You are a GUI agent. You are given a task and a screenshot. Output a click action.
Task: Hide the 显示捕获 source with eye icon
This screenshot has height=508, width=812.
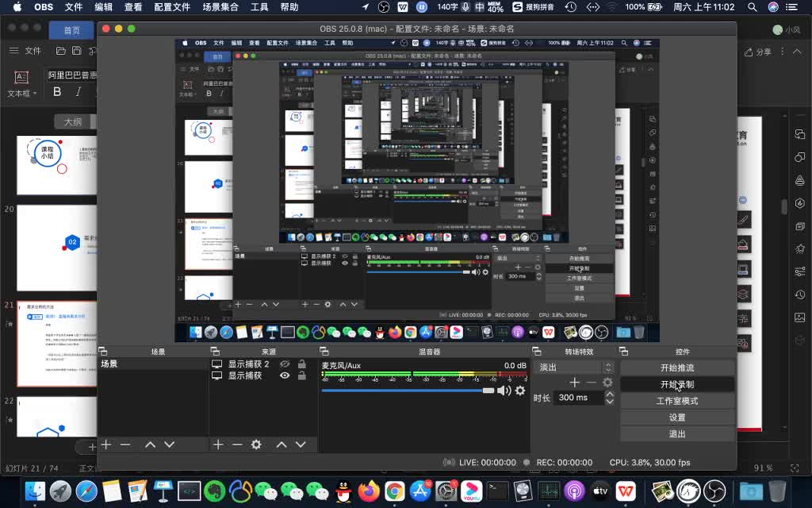tap(285, 375)
